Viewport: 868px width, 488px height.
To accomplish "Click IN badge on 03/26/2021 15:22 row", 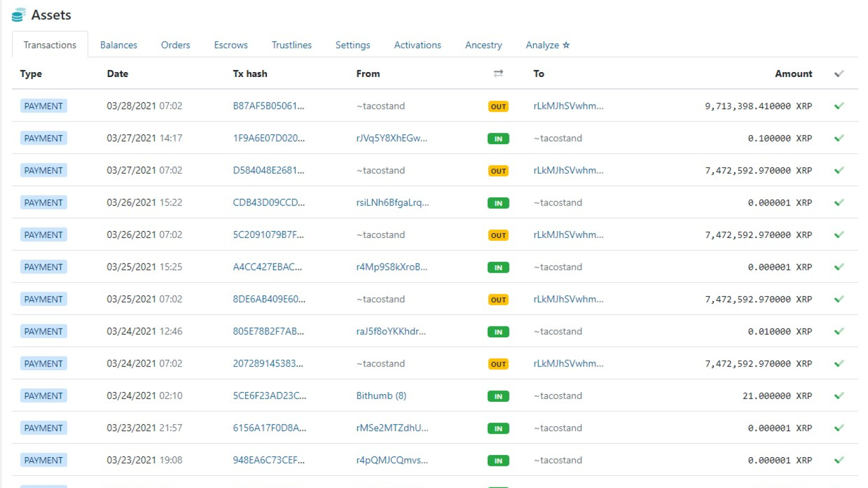I will 498,203.
